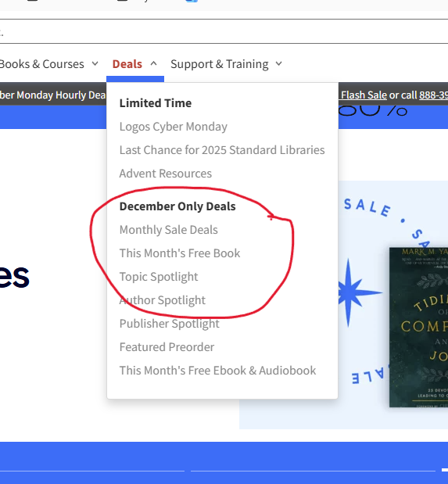The image size is (448, 484).
Task: Open Advent Resources link
Action: pyautogui.click(x=166, y=174)
